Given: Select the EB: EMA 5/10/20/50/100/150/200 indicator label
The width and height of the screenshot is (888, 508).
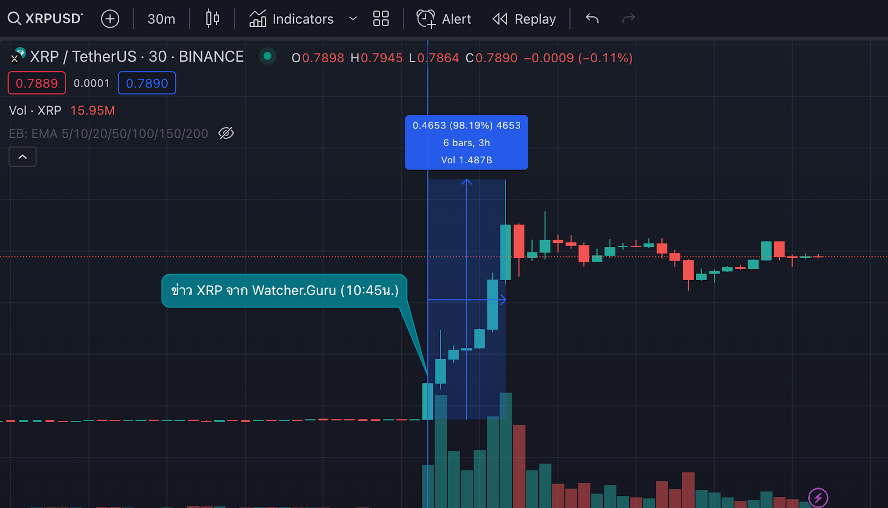Looking at the screenshot, I should (x=108, y=134).
